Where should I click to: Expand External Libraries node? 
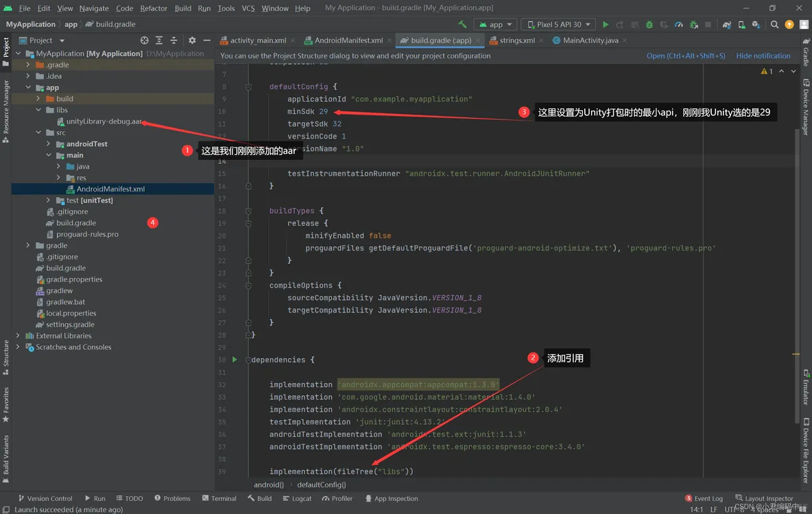(x=18, y=336)
